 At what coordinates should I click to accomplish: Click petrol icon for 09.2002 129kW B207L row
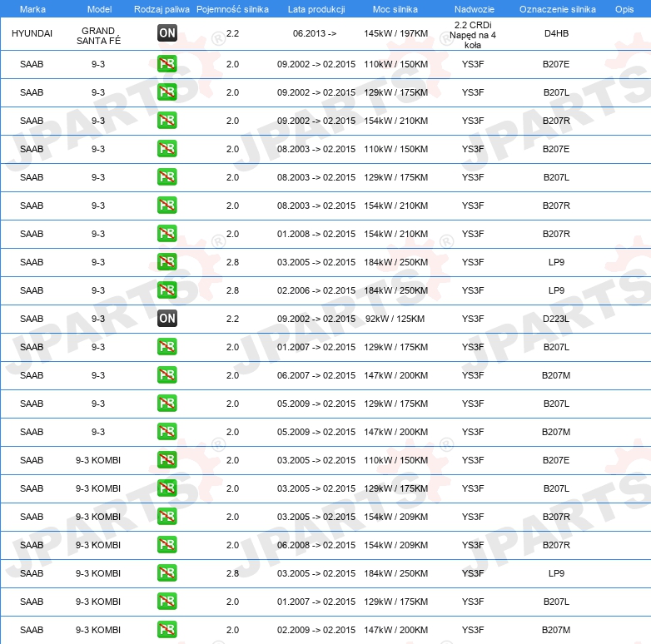166,92
